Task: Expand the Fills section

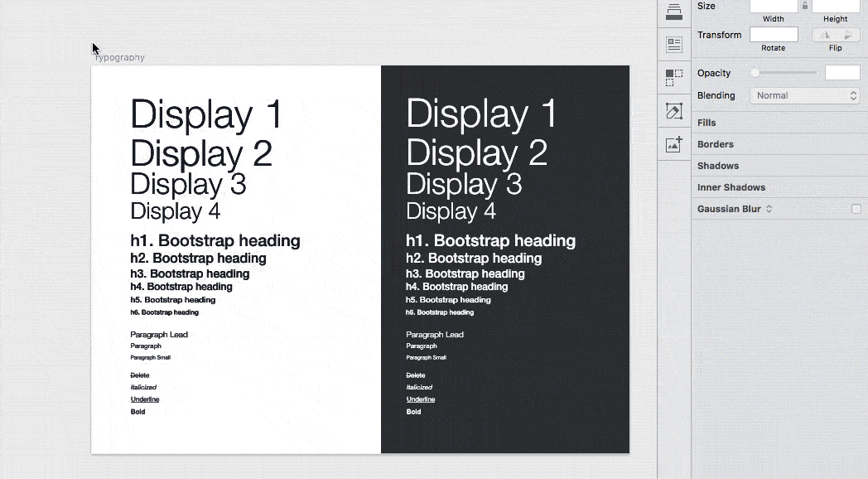Action: (x=706, y=123)
